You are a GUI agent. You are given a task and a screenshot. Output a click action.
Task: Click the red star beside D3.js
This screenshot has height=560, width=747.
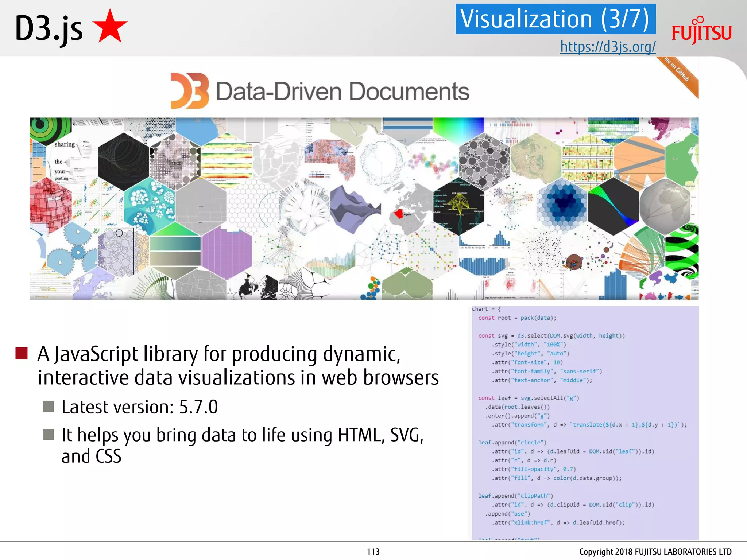110,26
